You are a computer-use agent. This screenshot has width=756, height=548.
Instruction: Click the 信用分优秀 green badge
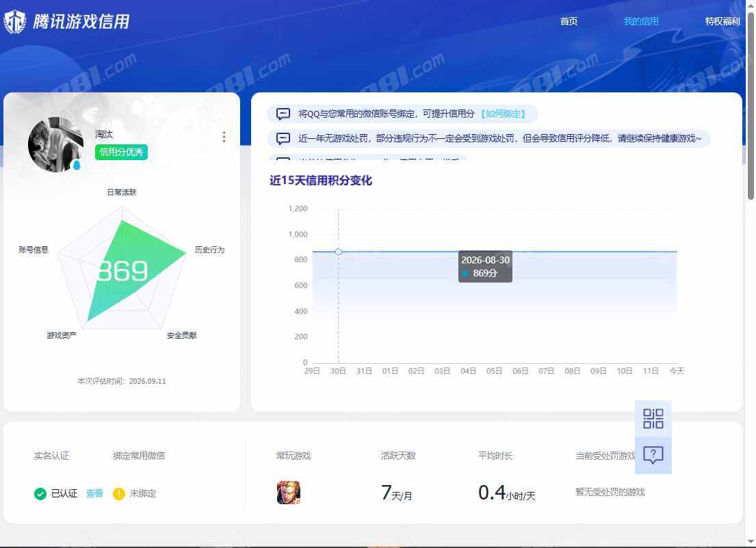click(x=121, y=153)
